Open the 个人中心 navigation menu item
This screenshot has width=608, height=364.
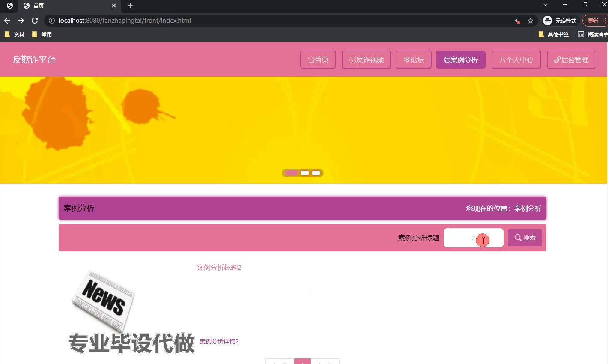pyautogui.click(x=516, y=60)
